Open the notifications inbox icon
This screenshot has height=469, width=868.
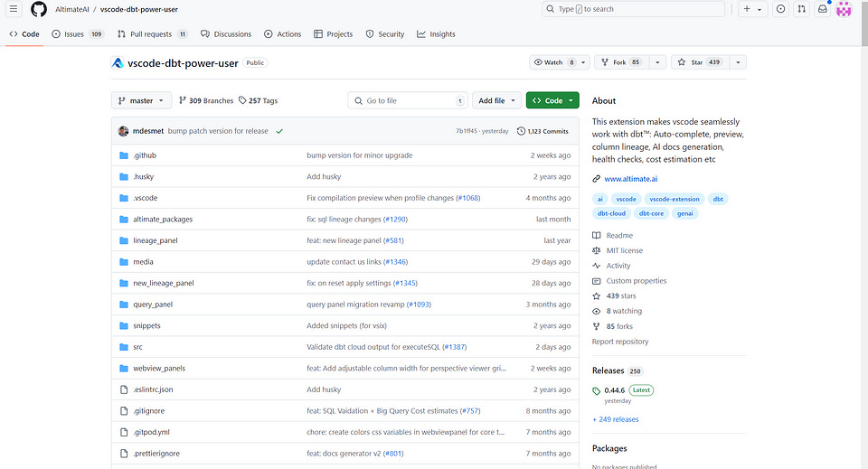click(x=823, y=9)
